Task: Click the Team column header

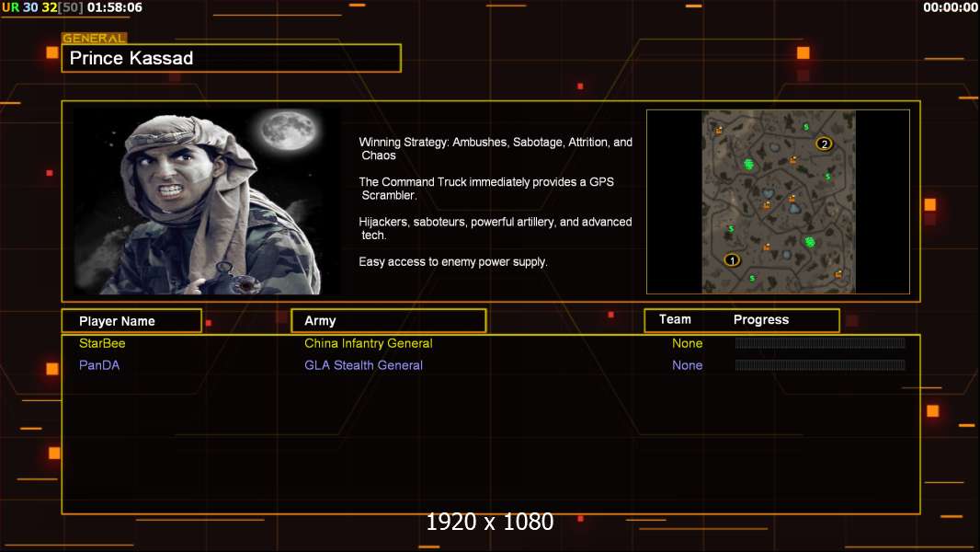Action: (675, 319)
